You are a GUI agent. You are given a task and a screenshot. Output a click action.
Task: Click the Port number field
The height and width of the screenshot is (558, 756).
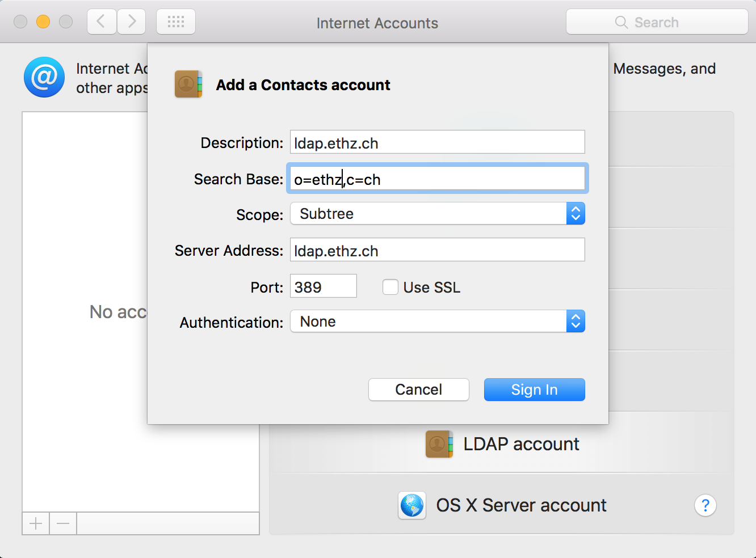tap(324, 286)
